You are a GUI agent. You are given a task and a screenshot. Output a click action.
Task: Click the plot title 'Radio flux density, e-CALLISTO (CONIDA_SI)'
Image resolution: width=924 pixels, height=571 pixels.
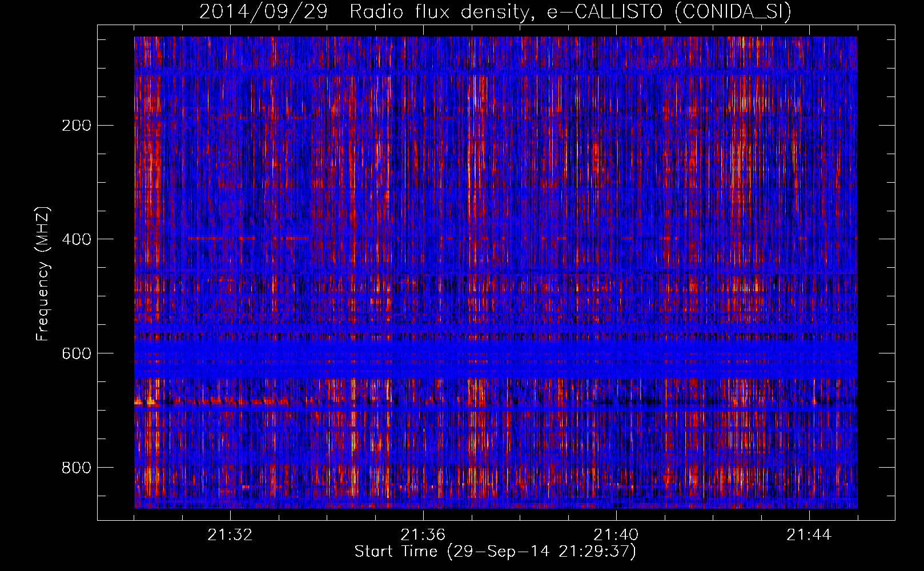(x=571, y=11)
